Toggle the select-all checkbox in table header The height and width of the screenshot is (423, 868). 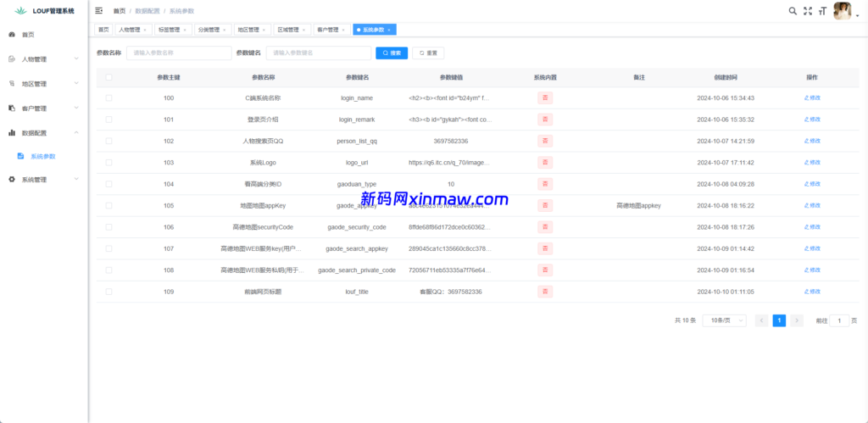click(108, 77)
